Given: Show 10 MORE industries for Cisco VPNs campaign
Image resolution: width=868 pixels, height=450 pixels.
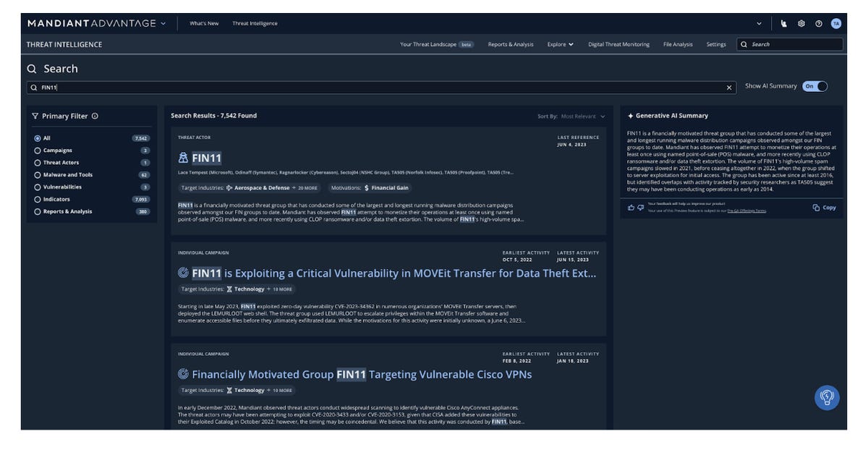Looking at the screenshot, I should 279,390.
